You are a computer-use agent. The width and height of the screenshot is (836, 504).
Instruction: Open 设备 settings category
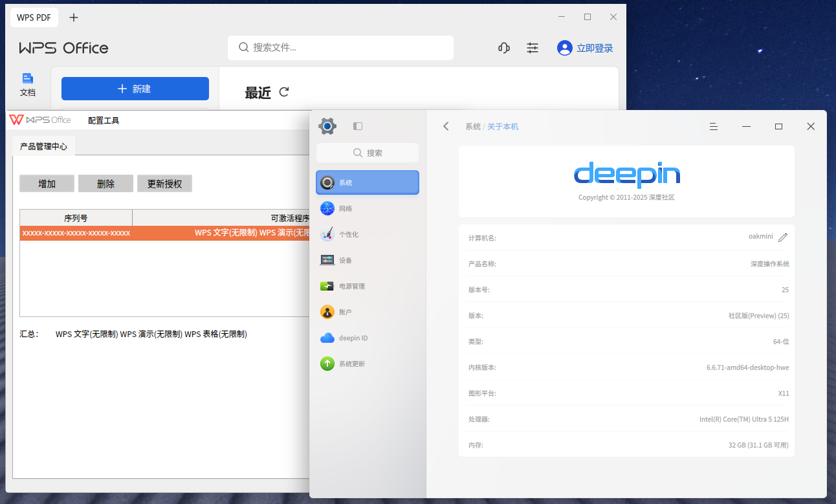click(x=368, y=260)
